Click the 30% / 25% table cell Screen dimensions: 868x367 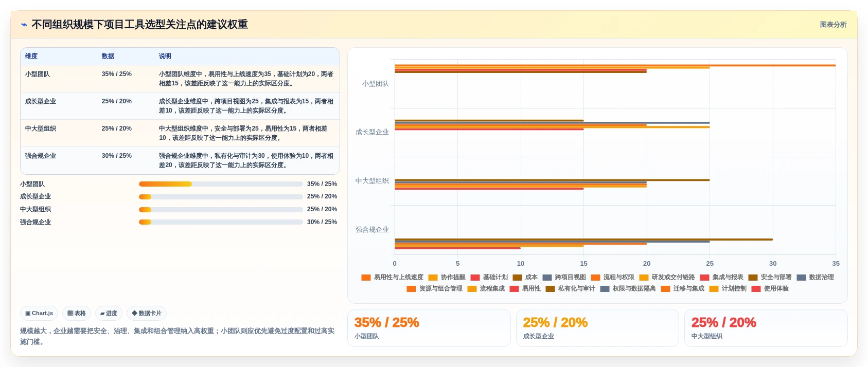117,156
